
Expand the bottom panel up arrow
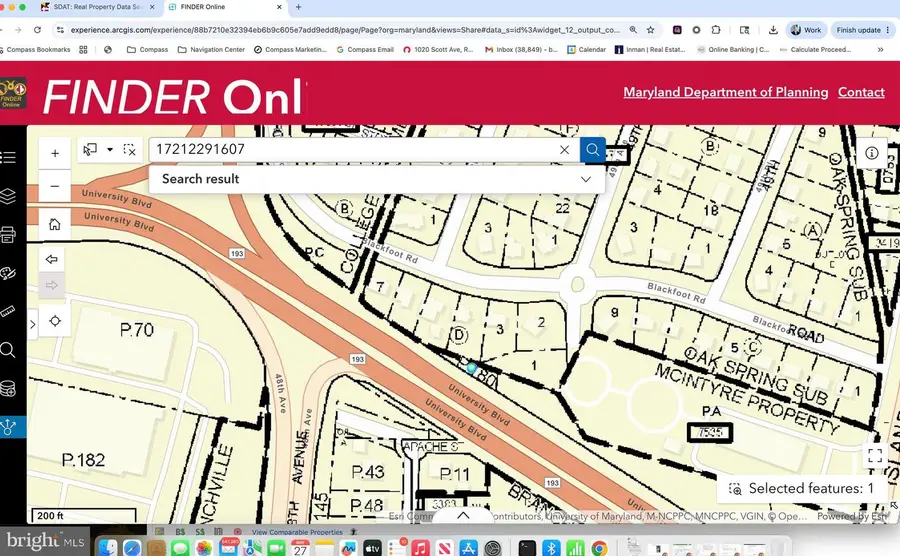[x=463, y=515]
